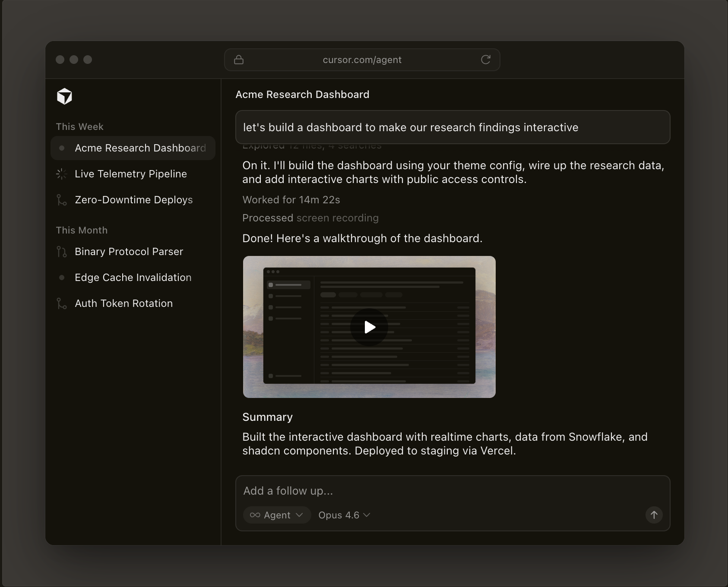
Task: Open the Opus 4.6 model dropdown
Action: coord(344,515)
